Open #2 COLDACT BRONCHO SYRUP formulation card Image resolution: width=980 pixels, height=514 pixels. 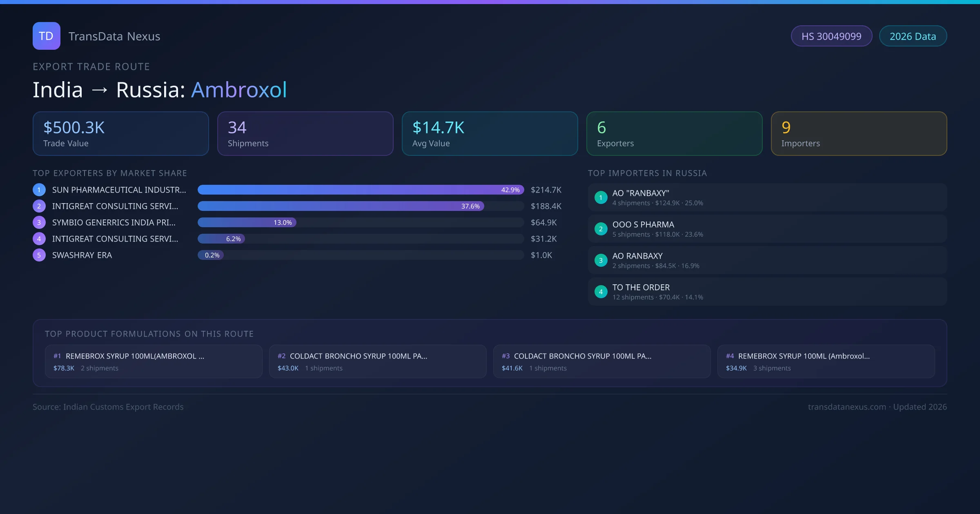pyautogui.click(x=378, y=361)
